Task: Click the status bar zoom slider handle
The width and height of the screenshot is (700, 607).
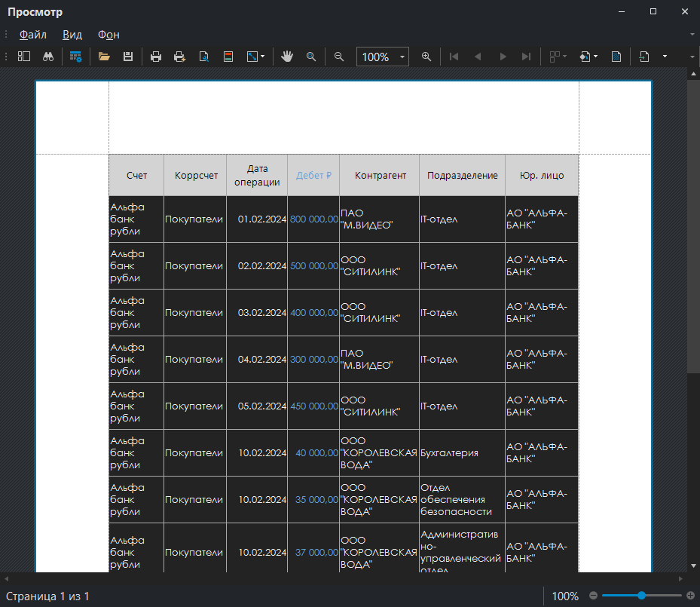Action: [x=641, y=596]
